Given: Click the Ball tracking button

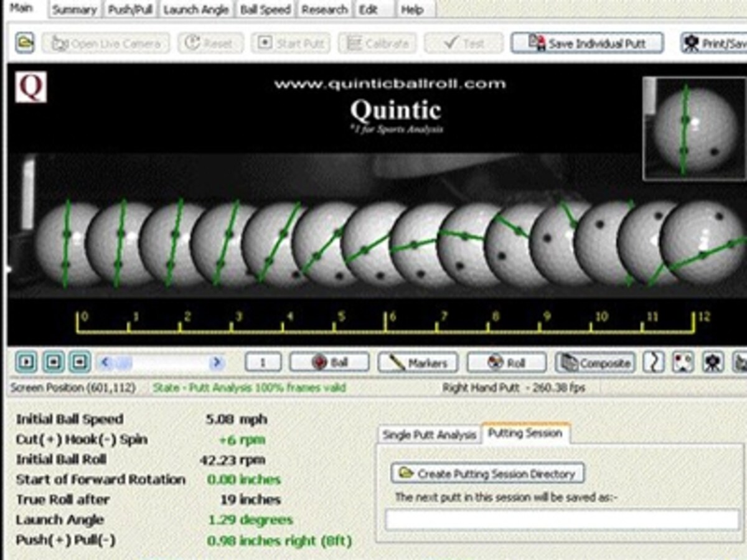Looking at the screenshot, I should 329,362.
